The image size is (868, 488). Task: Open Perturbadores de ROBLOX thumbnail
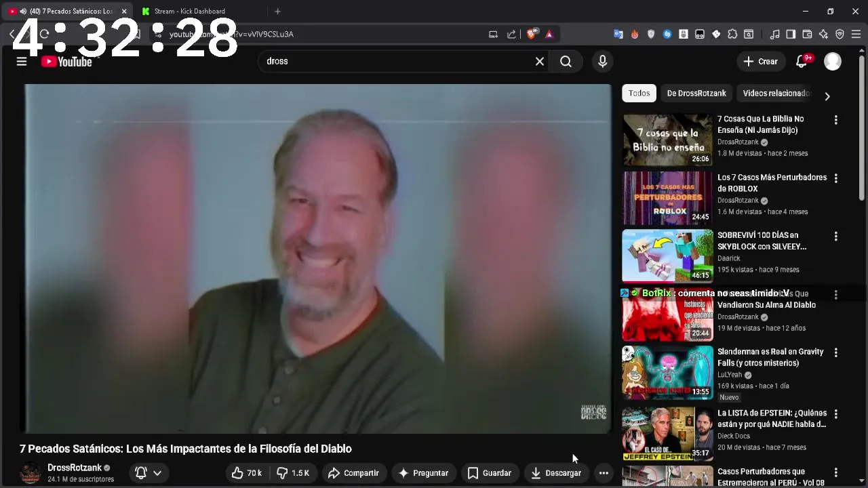pos(668,198)
